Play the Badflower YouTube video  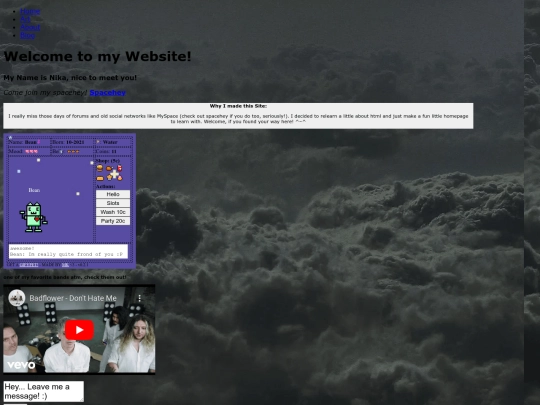point(79,330)
